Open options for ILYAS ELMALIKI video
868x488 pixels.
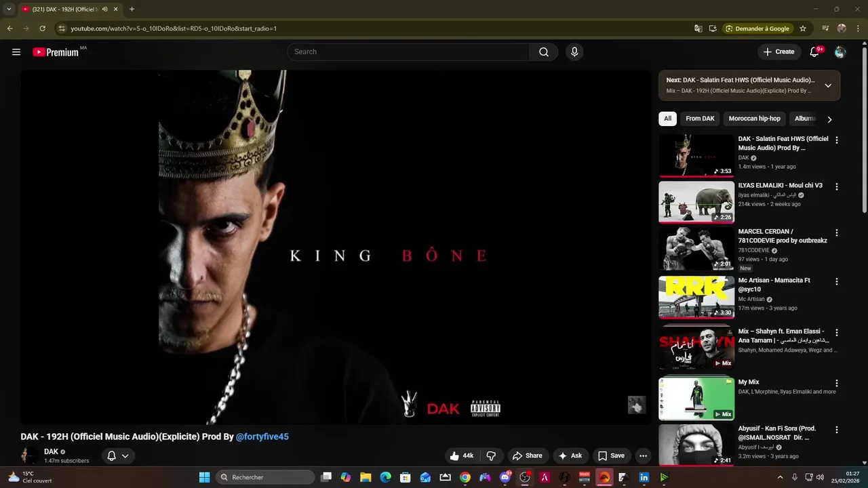click(836, 186)
